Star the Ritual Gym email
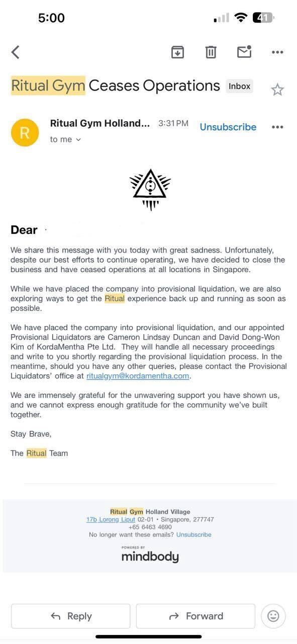This screenshot has height=644, width=297. [277, 90]
